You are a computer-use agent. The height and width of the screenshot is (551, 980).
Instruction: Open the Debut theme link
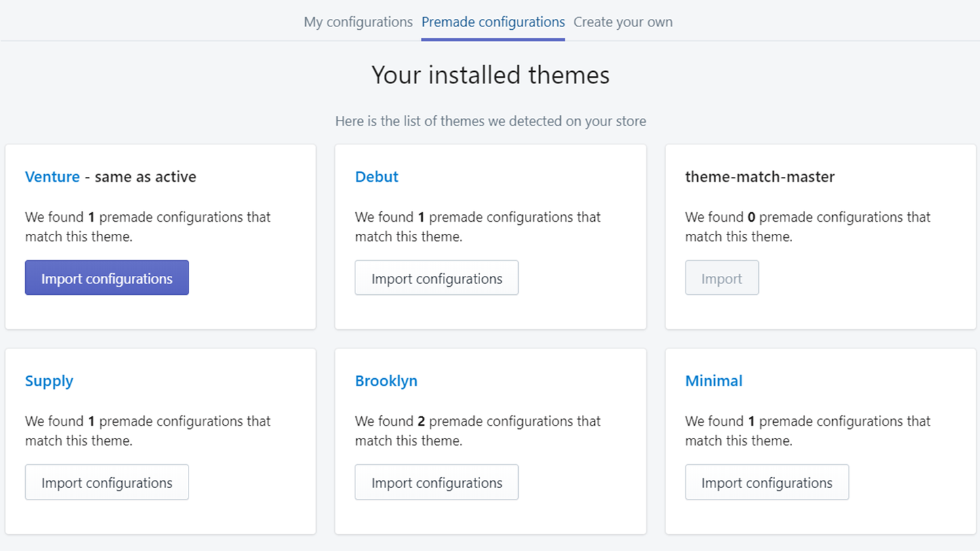tap(376, 177)
